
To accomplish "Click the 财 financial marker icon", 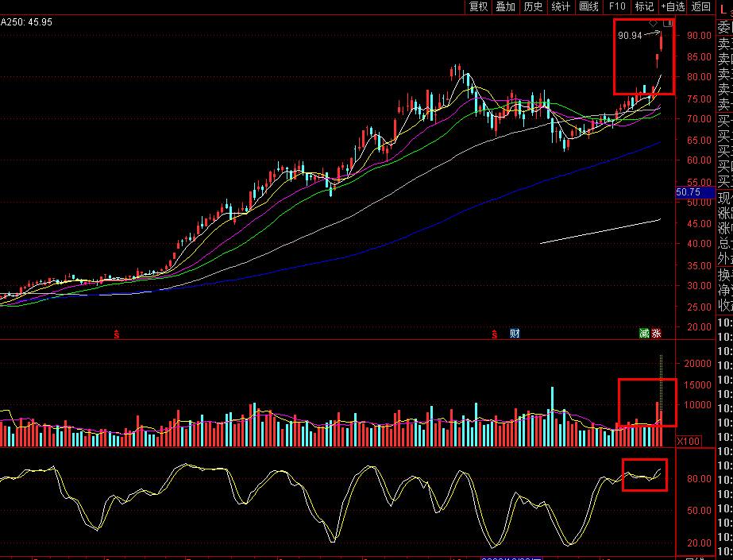I will tap(514, 334).
